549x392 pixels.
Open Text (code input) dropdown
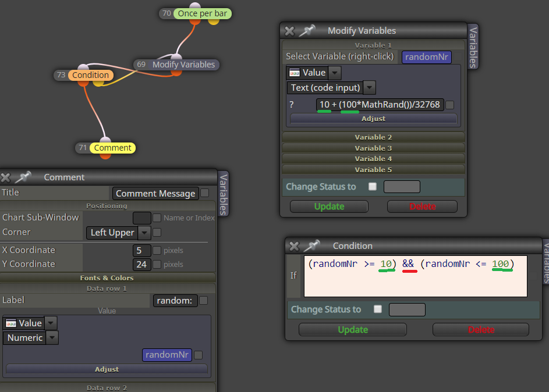click(369, 88)
